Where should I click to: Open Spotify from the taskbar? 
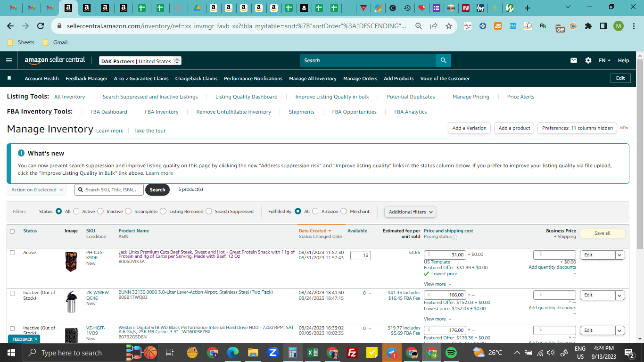tap(451, 353)
